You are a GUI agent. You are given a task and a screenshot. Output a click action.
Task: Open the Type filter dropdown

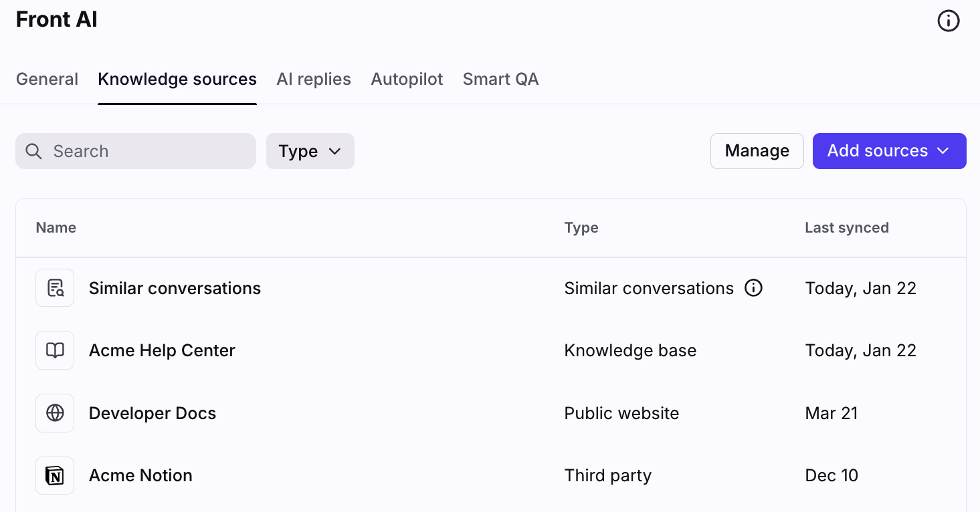pyautogui.click(x=310, y=151)
